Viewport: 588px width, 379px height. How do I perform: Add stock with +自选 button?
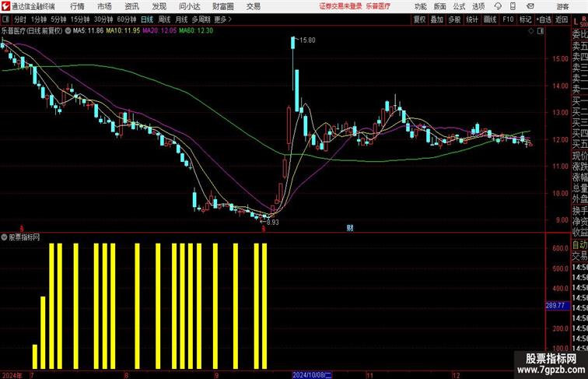point(544,19)
